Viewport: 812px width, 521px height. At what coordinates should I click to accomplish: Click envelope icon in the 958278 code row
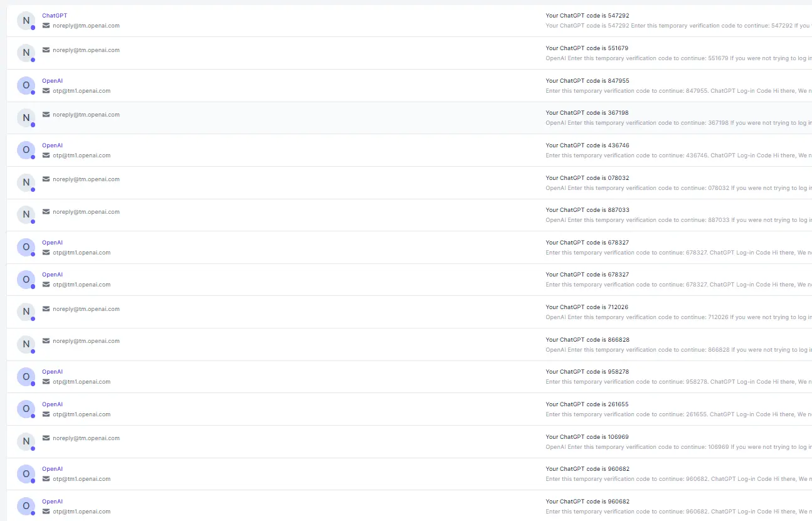click(x=46, y=382)
